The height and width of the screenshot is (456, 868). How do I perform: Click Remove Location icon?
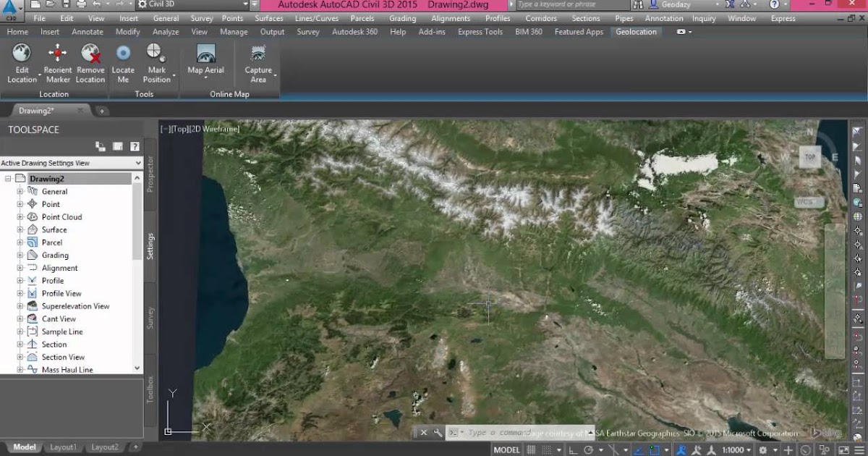coord(90,54)
